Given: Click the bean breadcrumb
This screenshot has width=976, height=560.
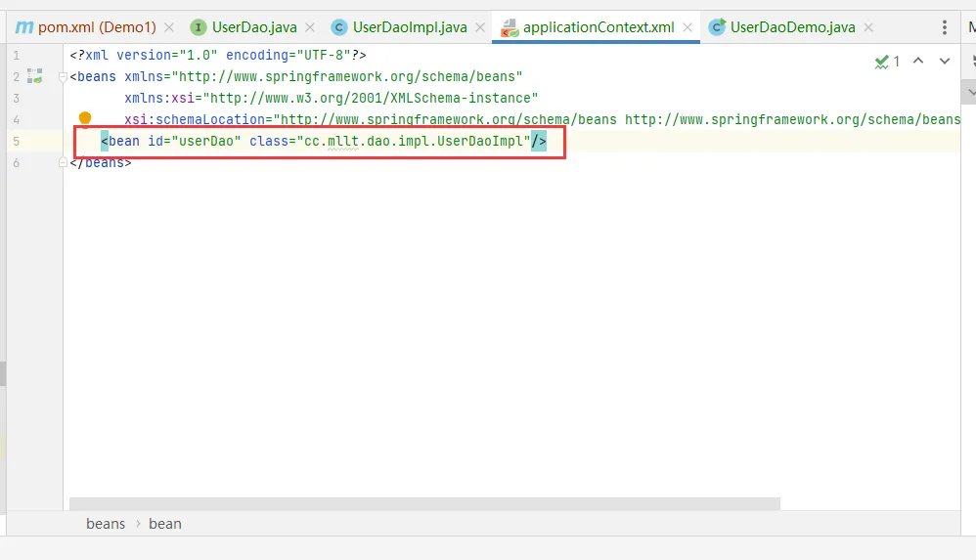Looking at the screenshot, I should [165, 524].
